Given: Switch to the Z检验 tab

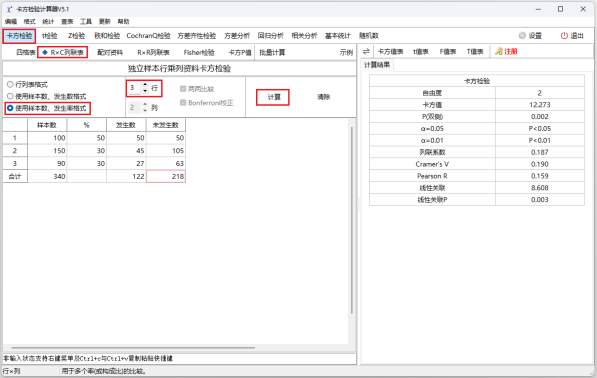Looking at the screenshot, I should pos(77,36).
